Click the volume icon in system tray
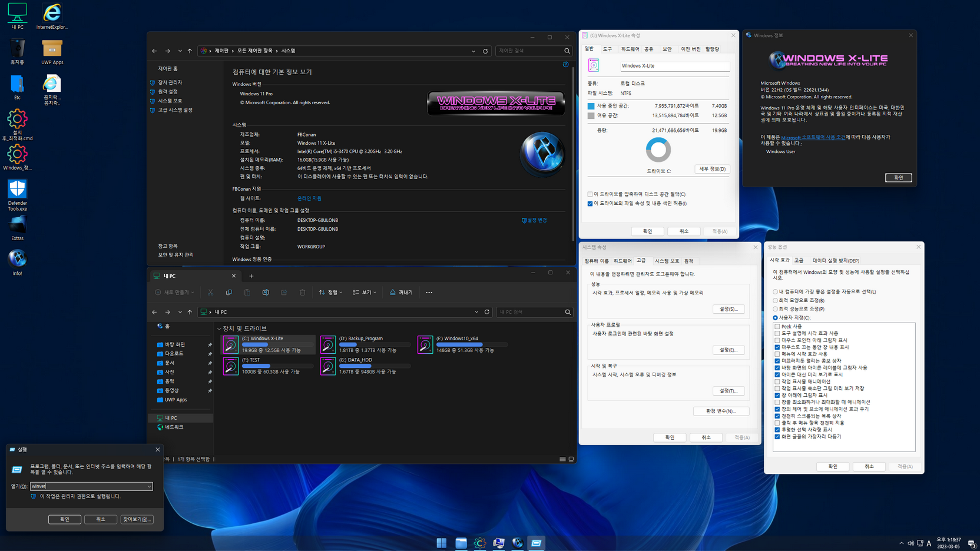Viewport: 980px width, 551px height. pyautogui.click(x=911, y=543)
